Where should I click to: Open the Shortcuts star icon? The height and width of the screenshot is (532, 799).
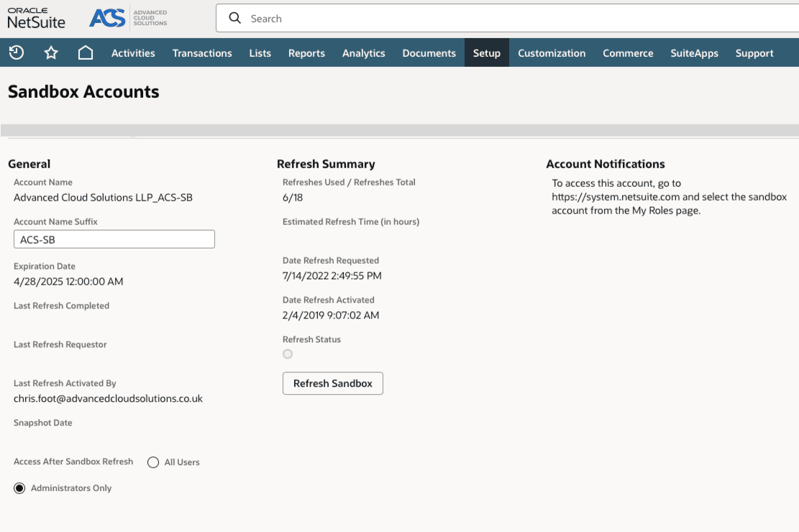point(51,52)
